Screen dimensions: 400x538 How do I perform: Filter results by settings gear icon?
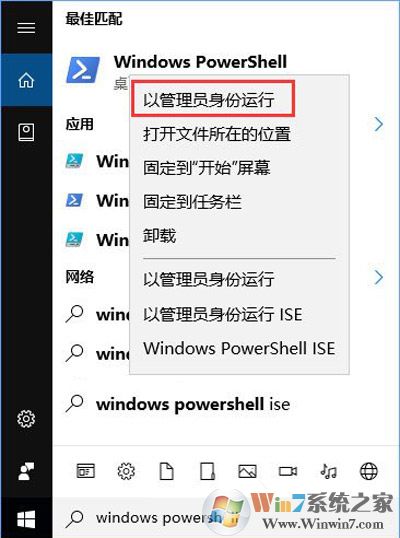pyautogui.click(x=126, y=471)
